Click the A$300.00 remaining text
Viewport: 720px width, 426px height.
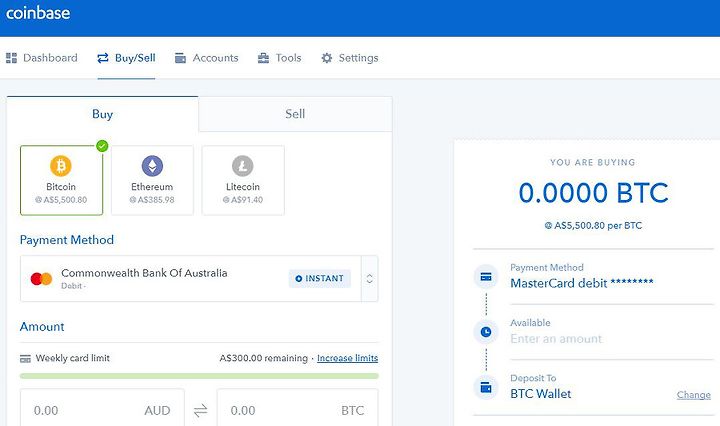pos(264,358)
